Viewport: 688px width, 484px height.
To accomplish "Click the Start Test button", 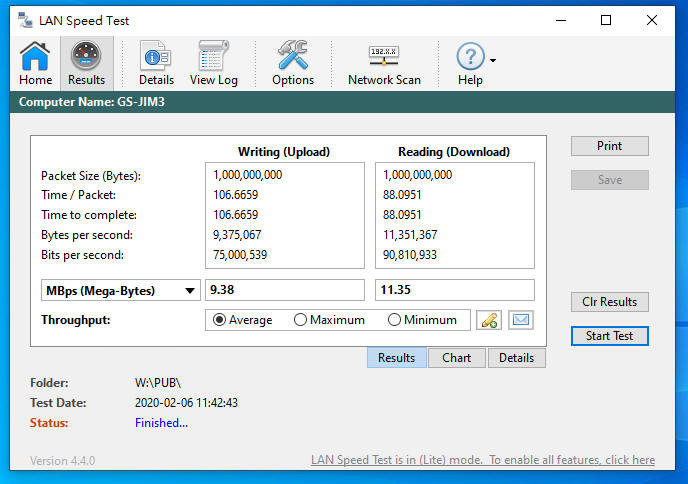I will (609, 336).
